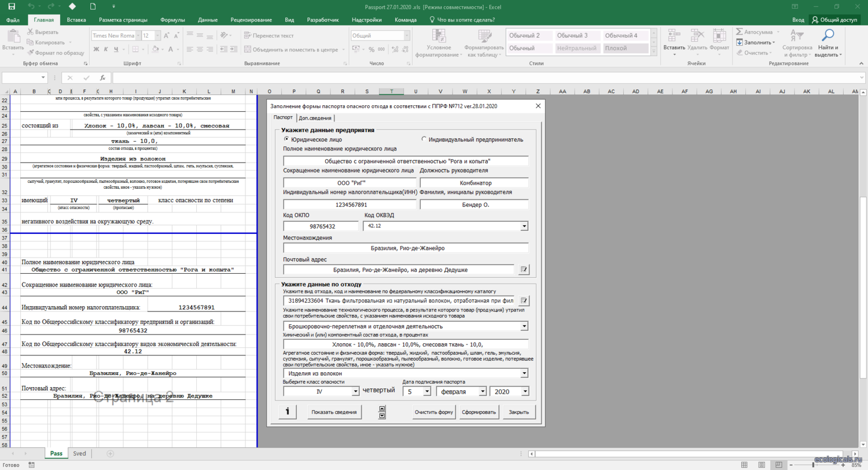Click Очистить форму button
Image resolution: width=868 pixels, height=470 pixels.
[433, 412]
